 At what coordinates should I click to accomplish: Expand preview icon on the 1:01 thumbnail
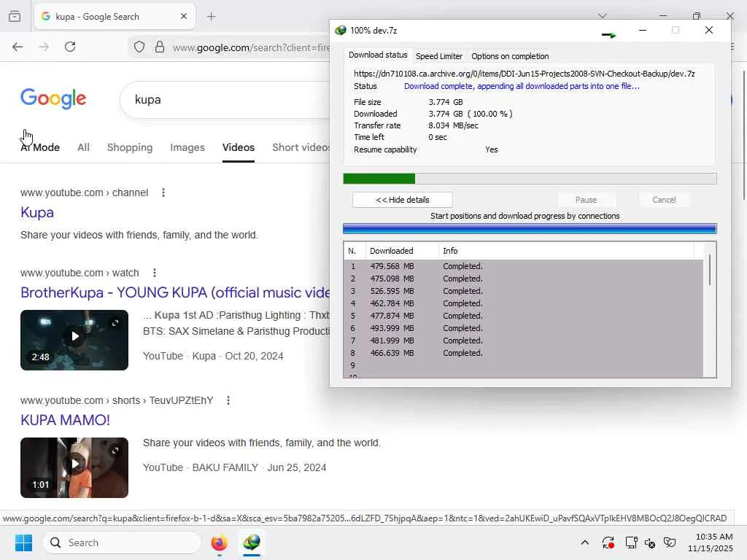[115, 451]
